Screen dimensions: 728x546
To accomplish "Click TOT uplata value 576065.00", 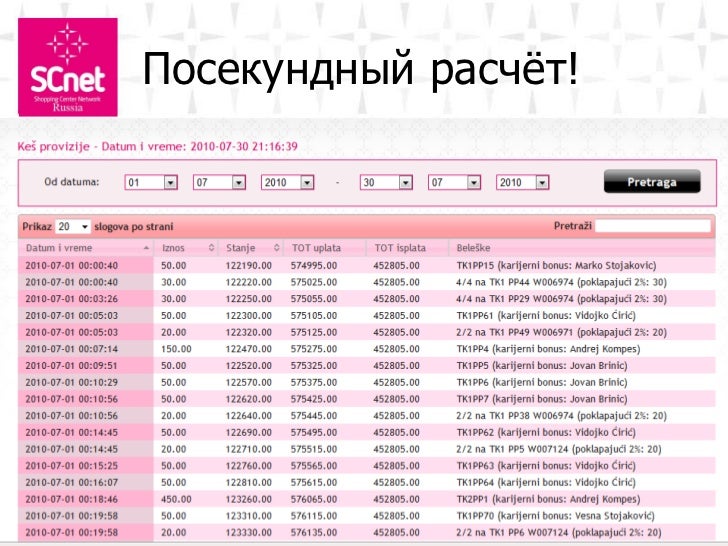I will [314, 499].
